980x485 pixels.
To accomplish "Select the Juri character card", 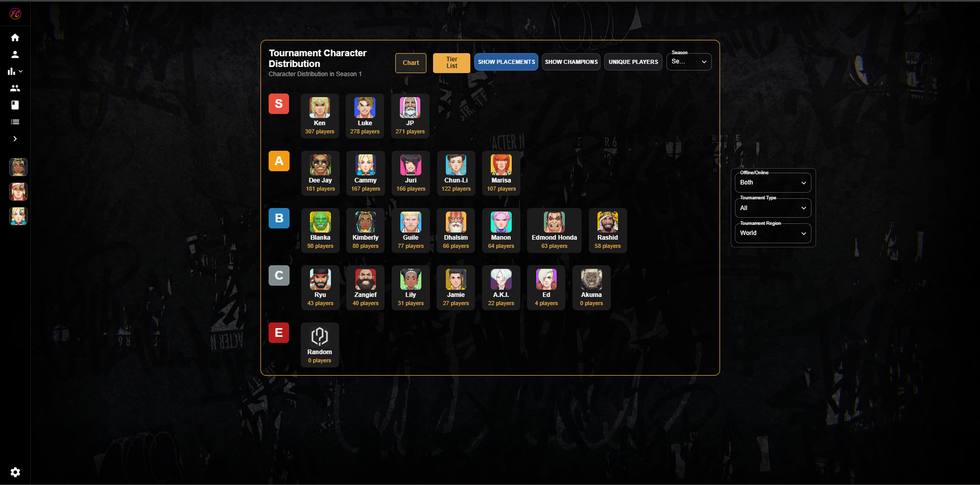I will pyautogui.click(x=411, y=173).
